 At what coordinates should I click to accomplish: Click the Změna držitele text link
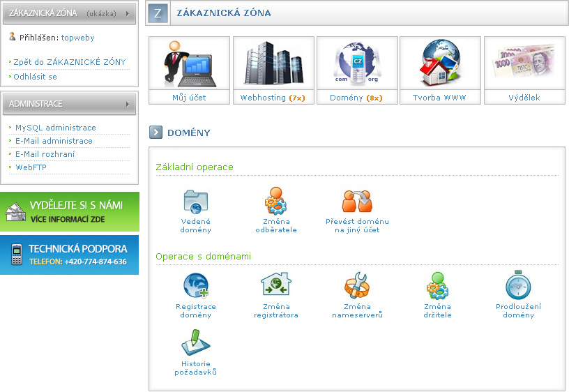point(437,310)
